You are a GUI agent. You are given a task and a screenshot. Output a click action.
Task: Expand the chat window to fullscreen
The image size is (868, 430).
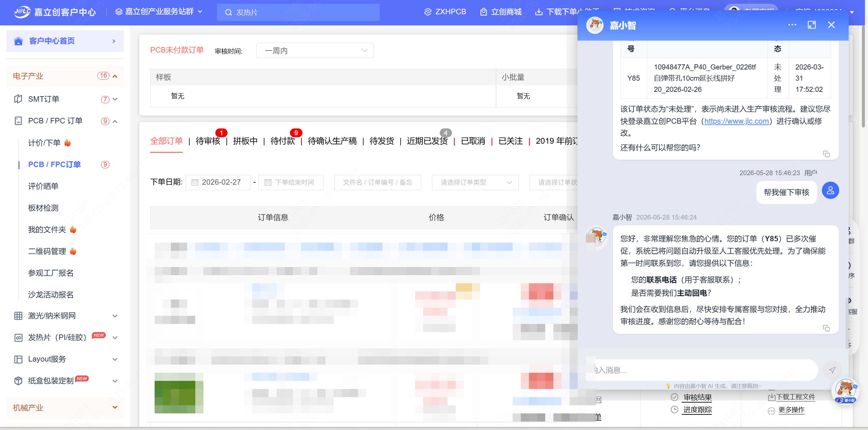[x=812, y=25]
